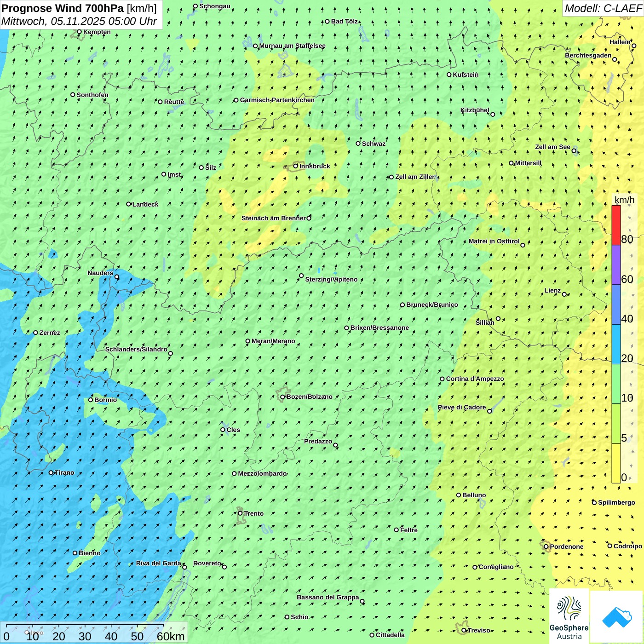Click the 'Cittadella' label
This screenshot has width=644, height=644.
tap(390, 635)
